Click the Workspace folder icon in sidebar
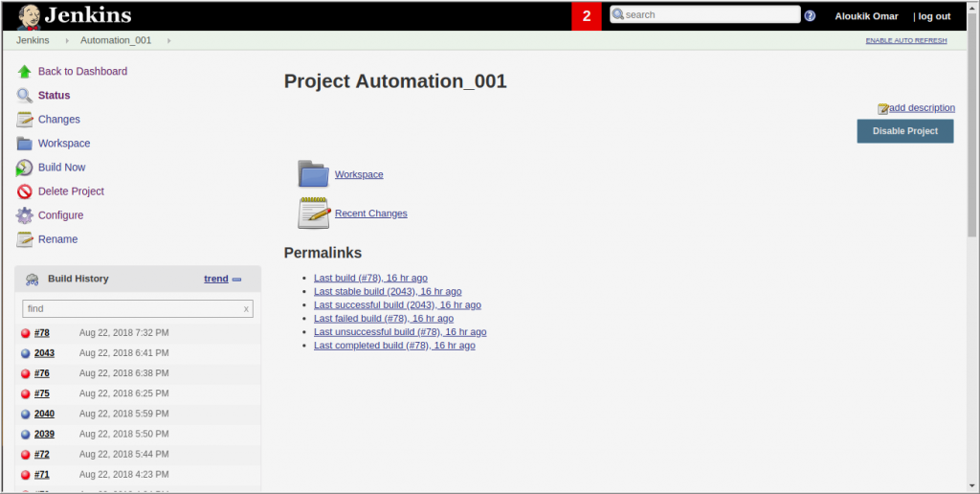Viewport: 980px width, 494px height. [x=24, y=144]
